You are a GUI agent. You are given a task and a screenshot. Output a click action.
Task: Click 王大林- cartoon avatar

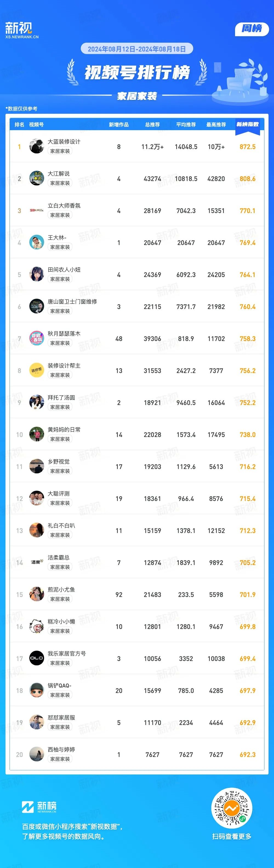(36, 243)
